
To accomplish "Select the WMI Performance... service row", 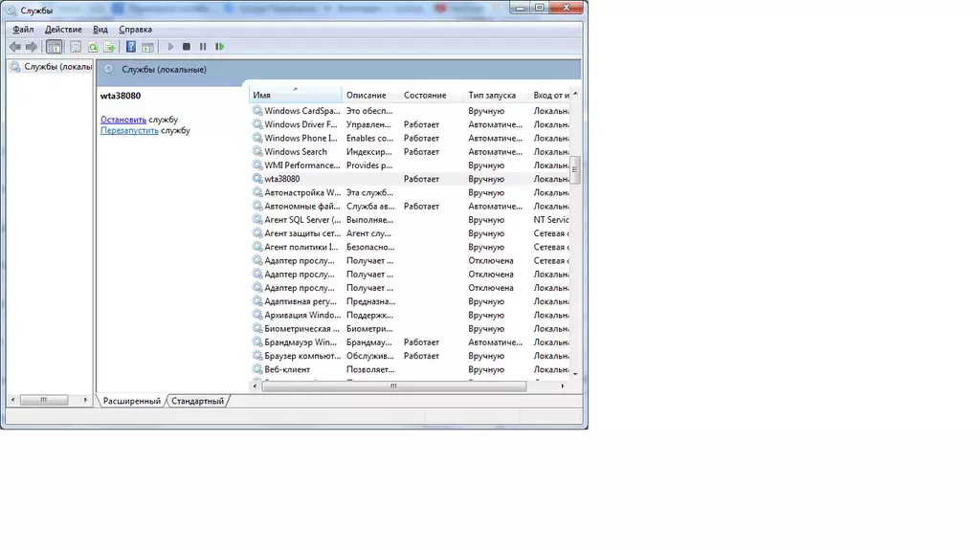I will click(410, 165).
